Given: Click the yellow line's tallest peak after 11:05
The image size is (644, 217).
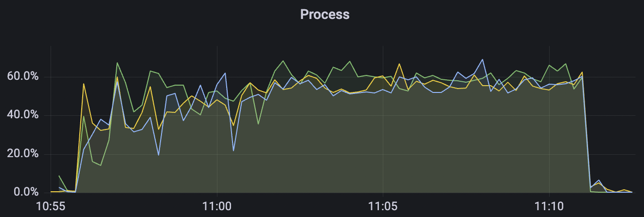Looking at the screenshot, I should 399,64.
